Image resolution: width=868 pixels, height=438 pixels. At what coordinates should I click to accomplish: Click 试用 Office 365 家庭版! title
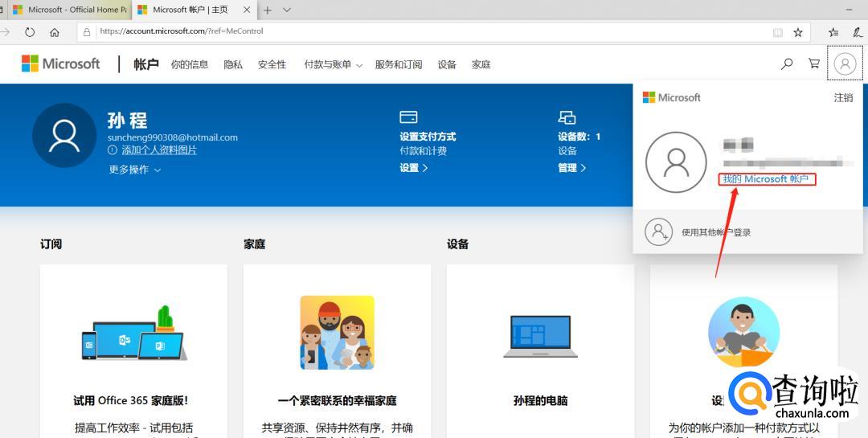[131, 400]
